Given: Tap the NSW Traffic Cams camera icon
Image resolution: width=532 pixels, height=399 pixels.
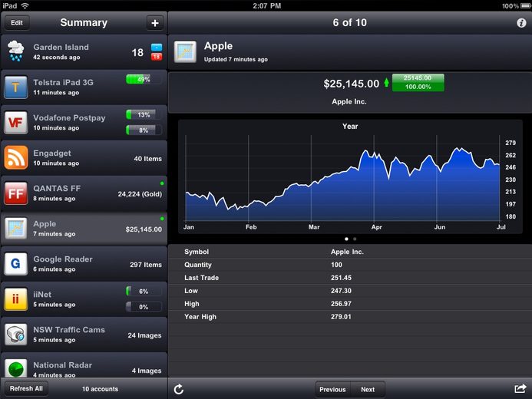Looking at the screenshot, I should click(x=15, y=335).
